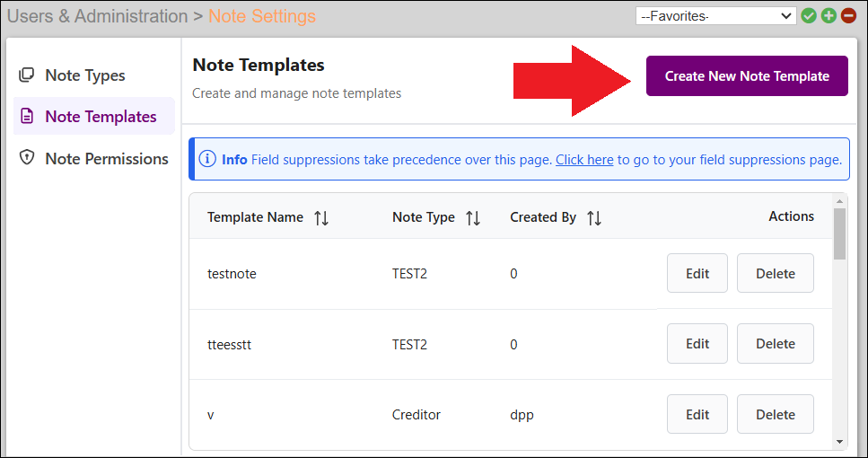Click the Note Permissions shield icon

[27, 158]
